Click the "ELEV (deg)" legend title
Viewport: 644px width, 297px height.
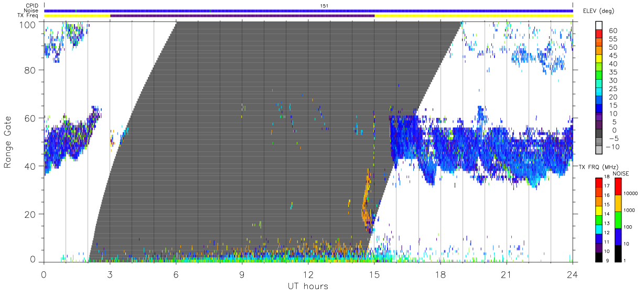tap(598, 11)
